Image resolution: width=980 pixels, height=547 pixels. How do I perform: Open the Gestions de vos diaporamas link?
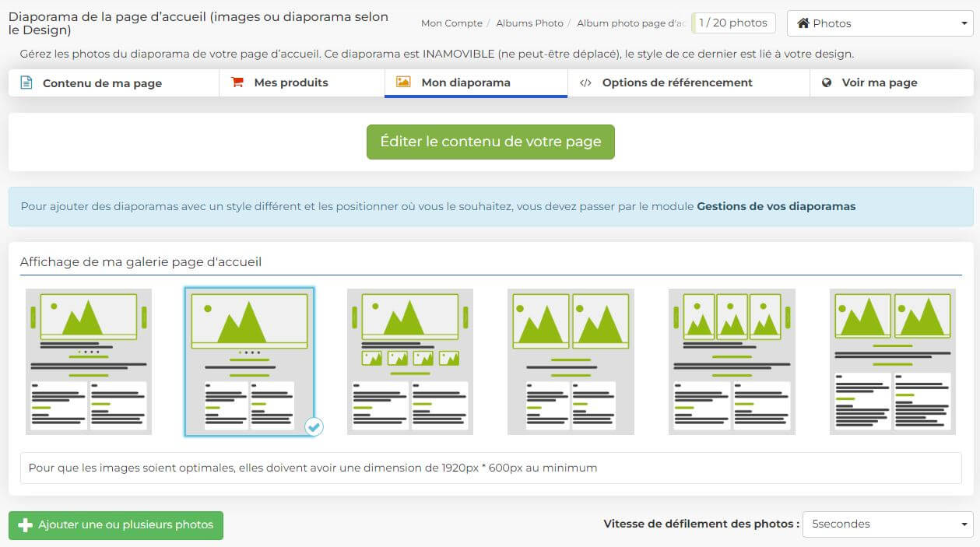click(776, 206)
